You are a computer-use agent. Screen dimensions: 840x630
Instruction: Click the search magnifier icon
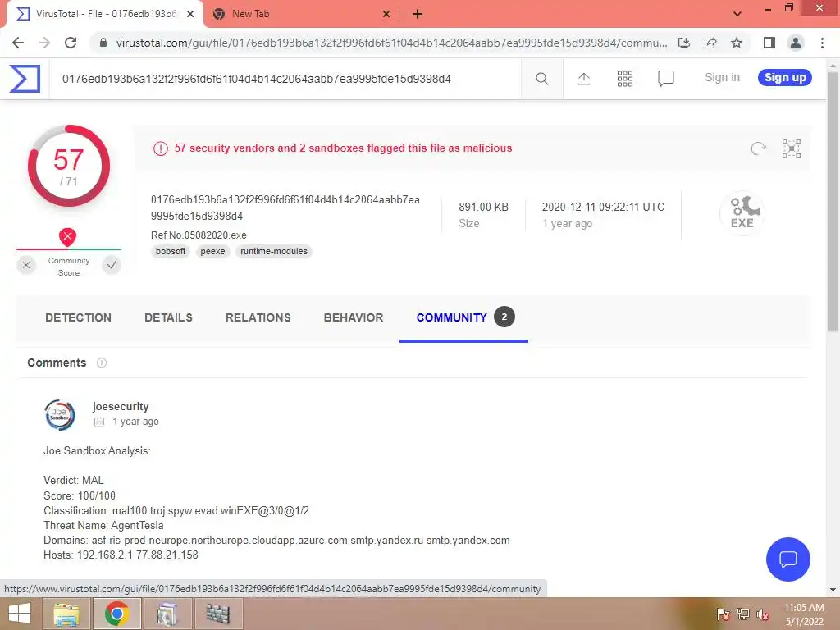tap(542, 79)
